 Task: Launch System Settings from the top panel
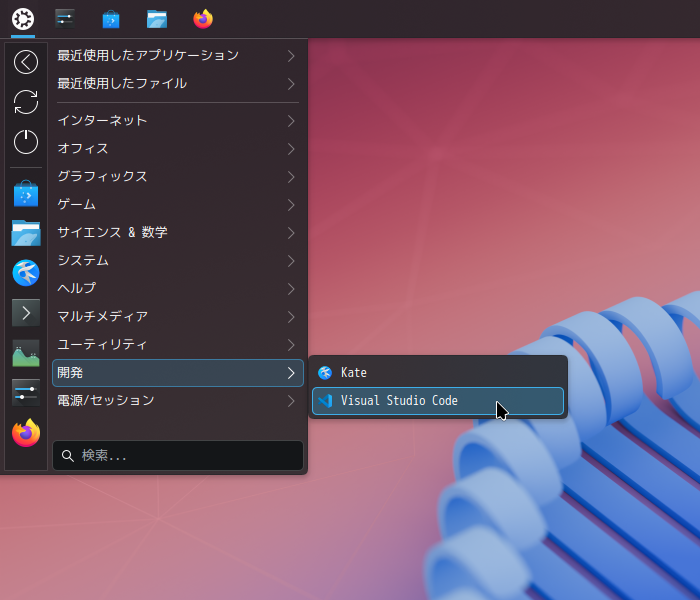(x=65, y=19)
